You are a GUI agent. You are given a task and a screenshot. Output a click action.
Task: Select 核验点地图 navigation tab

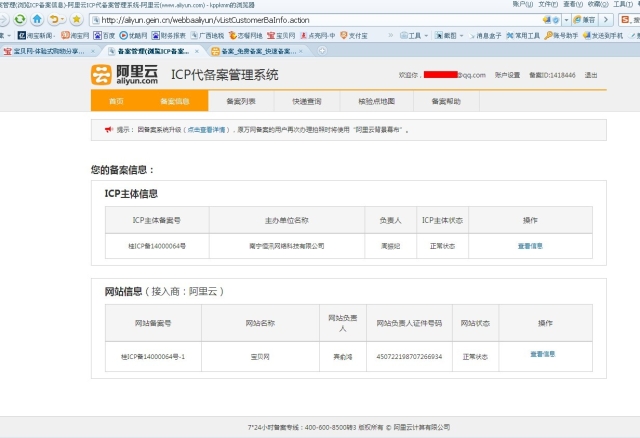376,101
